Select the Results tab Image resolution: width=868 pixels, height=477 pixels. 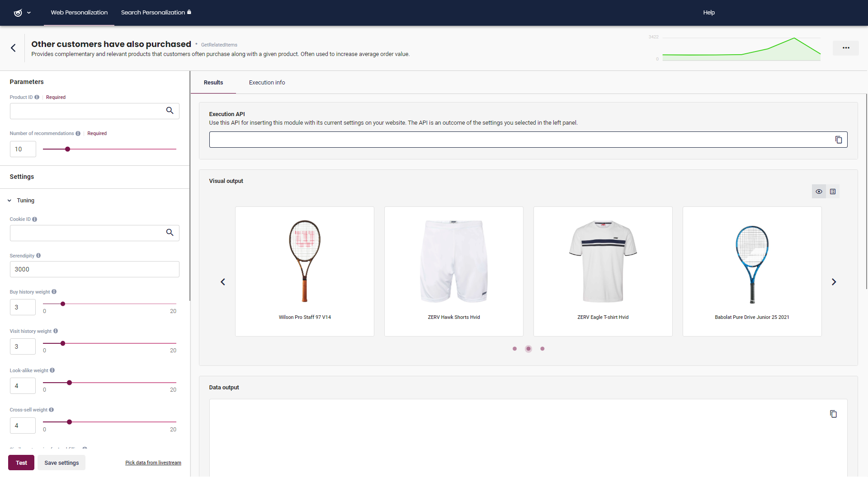point(213,83)
